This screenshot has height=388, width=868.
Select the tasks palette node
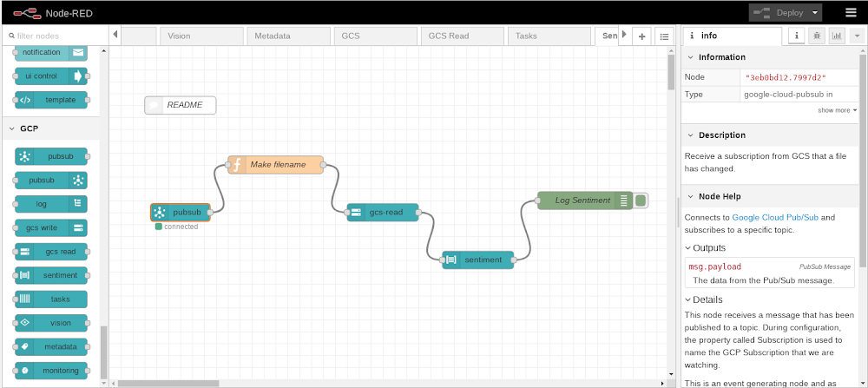[x=51, y=299]
